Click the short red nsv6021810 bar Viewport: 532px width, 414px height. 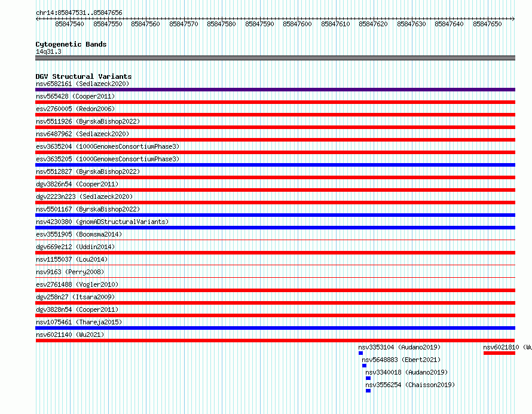coord(500,353)
